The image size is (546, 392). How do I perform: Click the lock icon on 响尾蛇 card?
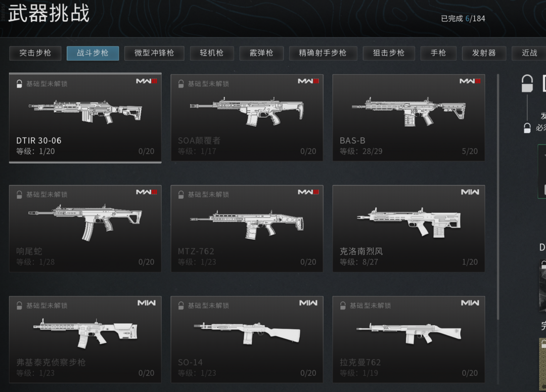19,194
